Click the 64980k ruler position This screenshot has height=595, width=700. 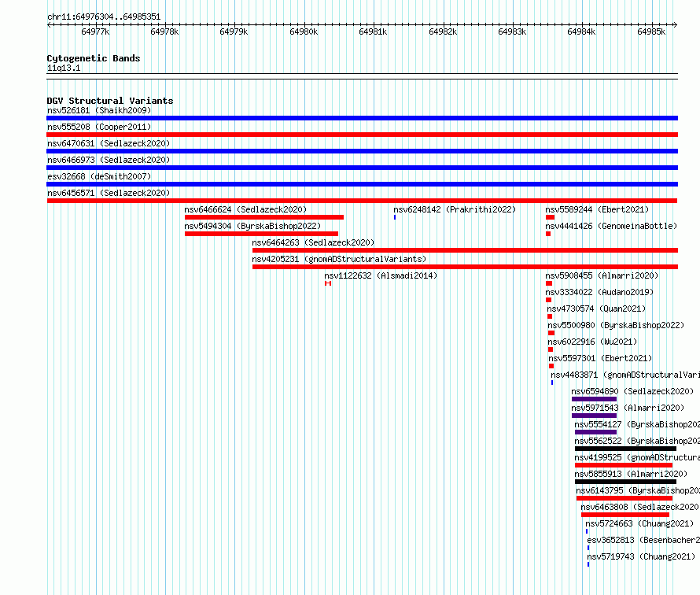tap(304, 31)
